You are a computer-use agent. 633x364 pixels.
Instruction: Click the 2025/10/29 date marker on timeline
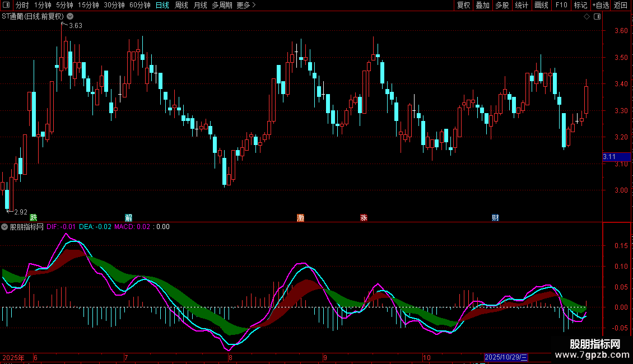[510, 357]
